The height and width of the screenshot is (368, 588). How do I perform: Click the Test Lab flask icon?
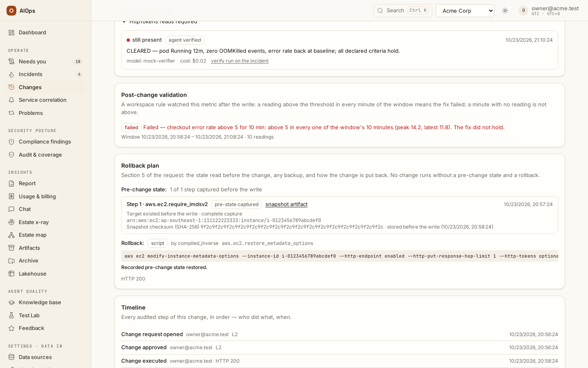11,316
